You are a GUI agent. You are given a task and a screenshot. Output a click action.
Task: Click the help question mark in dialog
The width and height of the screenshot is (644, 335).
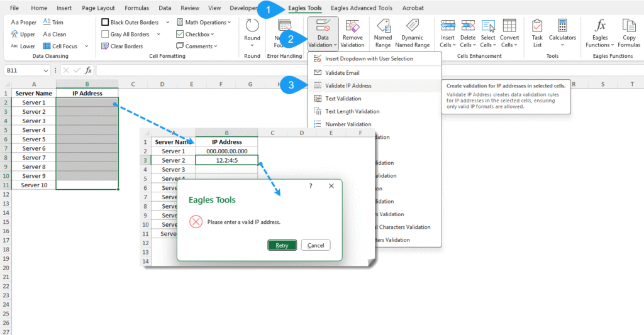[x=311, y=186]
